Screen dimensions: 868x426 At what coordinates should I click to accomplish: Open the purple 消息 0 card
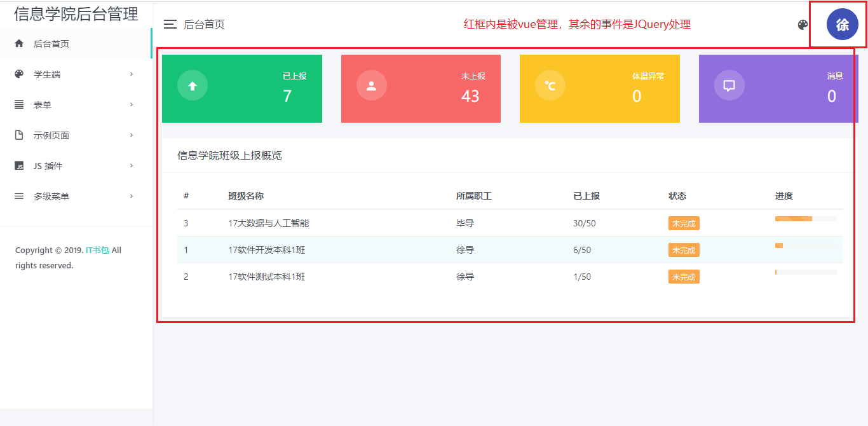778,88
